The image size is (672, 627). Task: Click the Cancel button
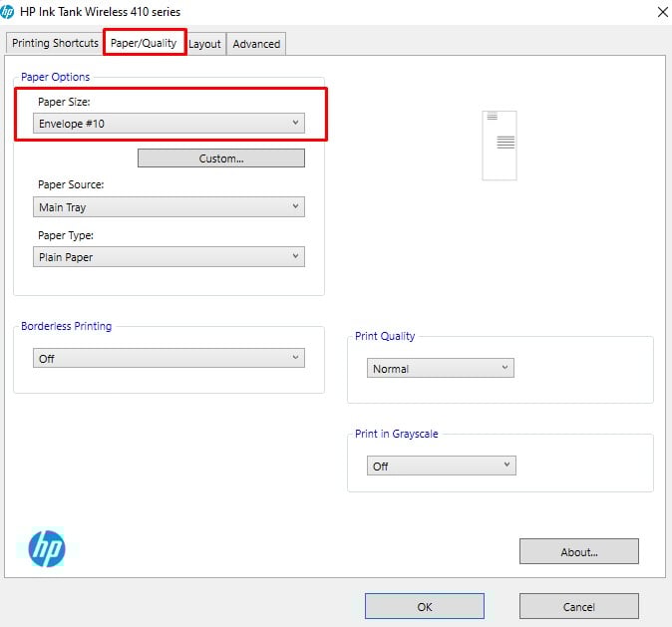[579, 606]
